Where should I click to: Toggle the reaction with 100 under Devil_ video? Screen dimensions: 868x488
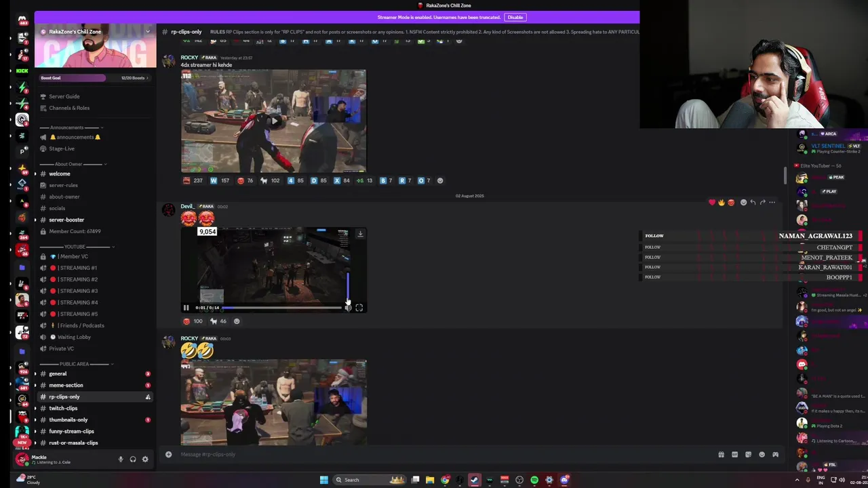pyautogui.click(x=193, y=321)
